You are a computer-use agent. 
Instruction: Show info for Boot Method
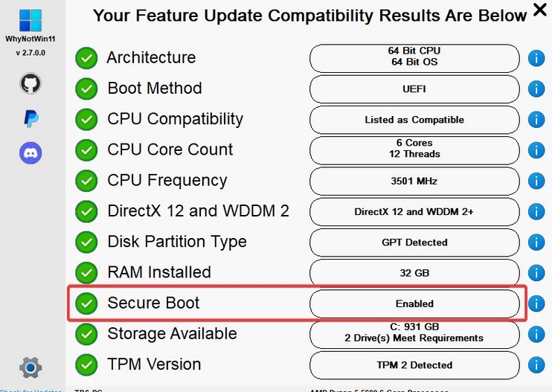click(536, 89)
